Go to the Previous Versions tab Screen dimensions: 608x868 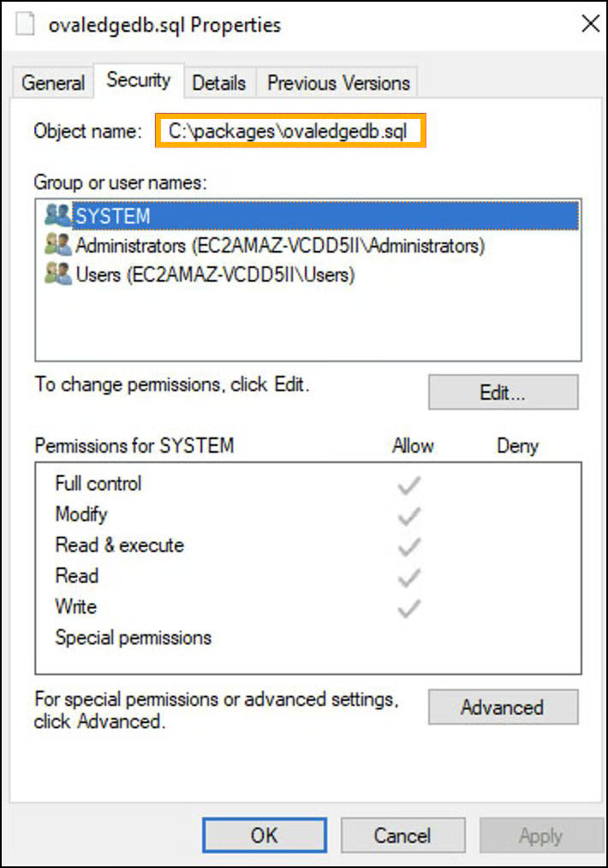[338, 83]
